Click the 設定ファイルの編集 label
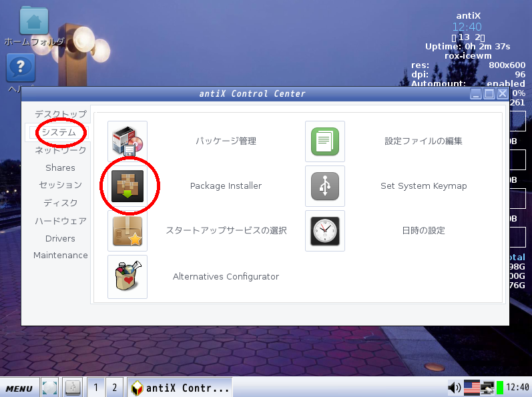This screenshot has width=532, height=397. point(423,141)
